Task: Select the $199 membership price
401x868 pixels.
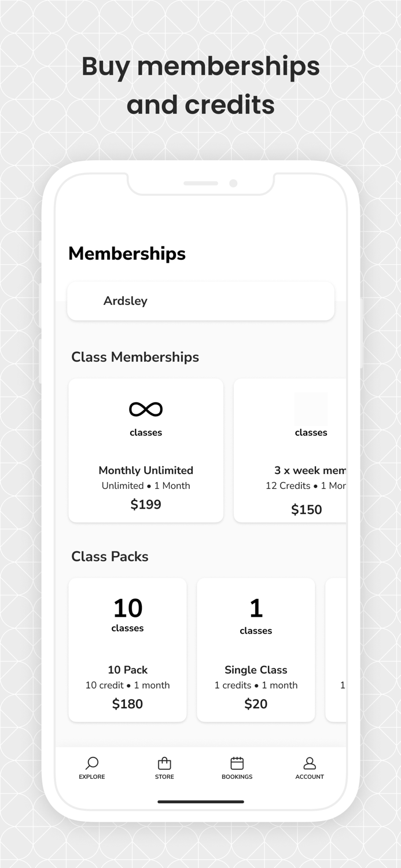Action: (146, 505)
